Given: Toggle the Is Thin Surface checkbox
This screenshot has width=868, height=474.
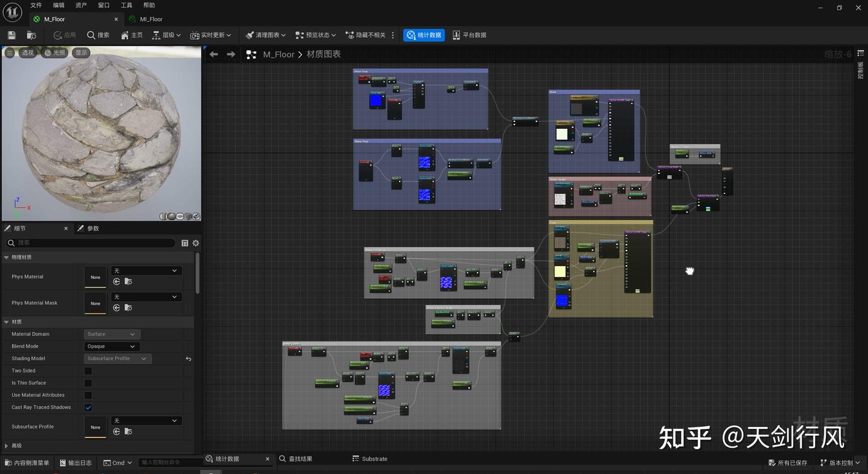Looking at the screenshot, I should pos(88,383).
